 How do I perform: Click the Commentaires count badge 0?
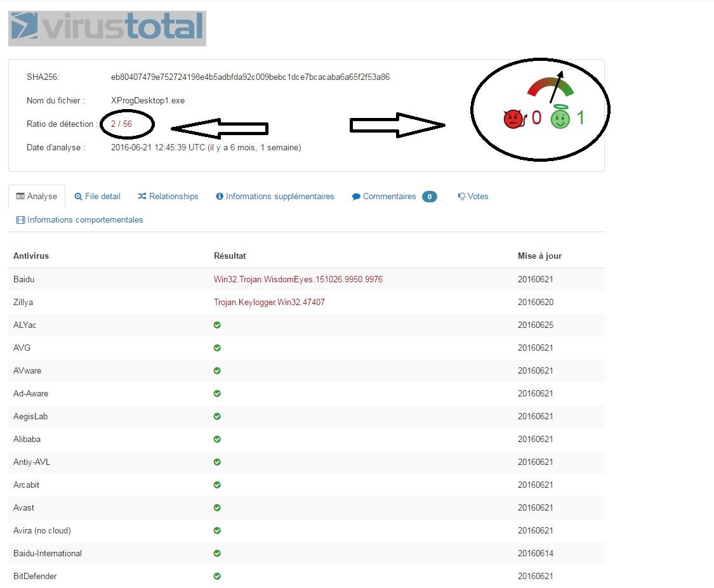430,197
